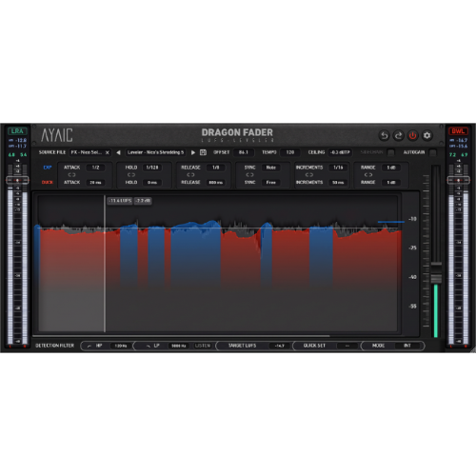This screenshot has height=476, width=476.
Task: Open the EXP hold value 1/128
Action: (x=152, y=168)
